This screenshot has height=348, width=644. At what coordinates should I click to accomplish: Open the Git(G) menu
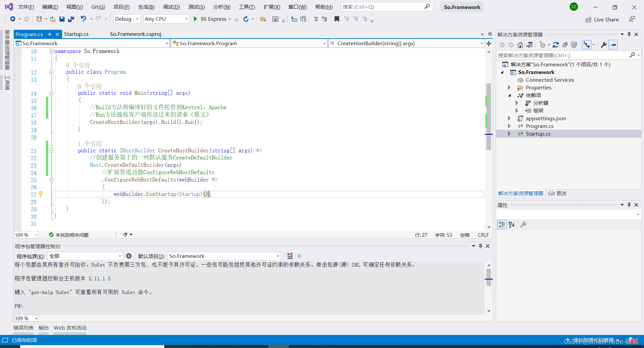pos(98,7)
